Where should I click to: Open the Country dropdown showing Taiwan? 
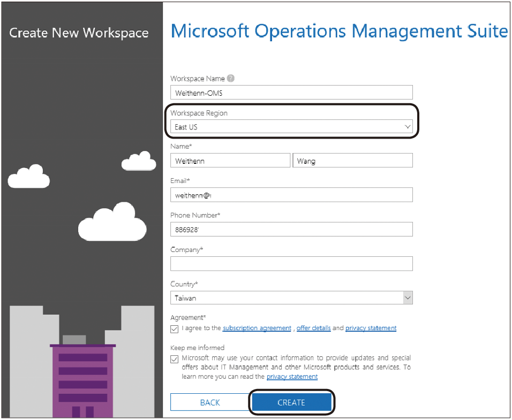coord(291,297)
